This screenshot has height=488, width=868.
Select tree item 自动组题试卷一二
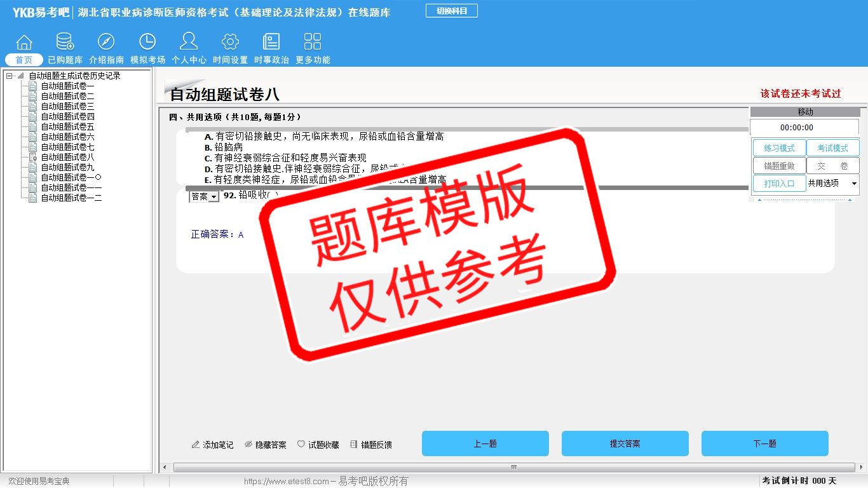coord(71,198)
